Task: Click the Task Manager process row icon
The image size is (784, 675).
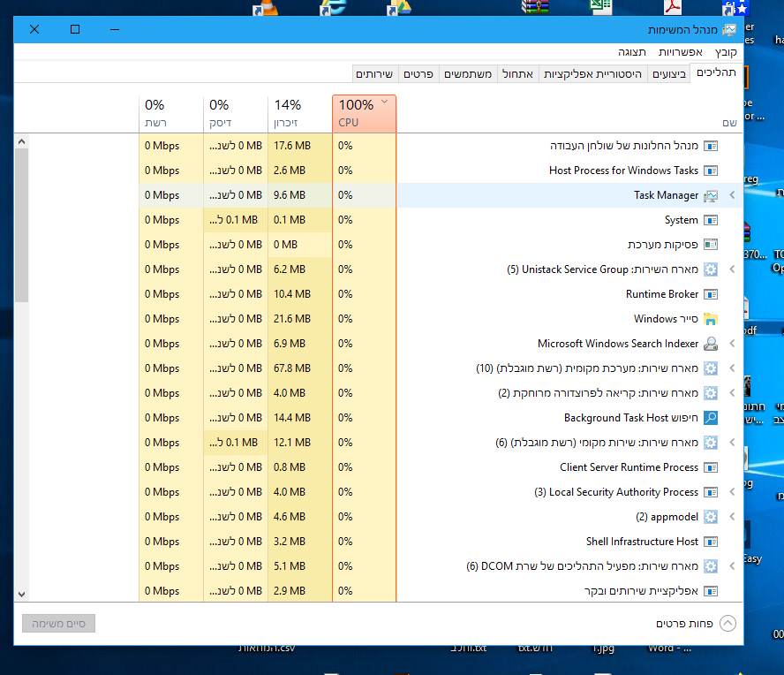Action: coord(711,195)
